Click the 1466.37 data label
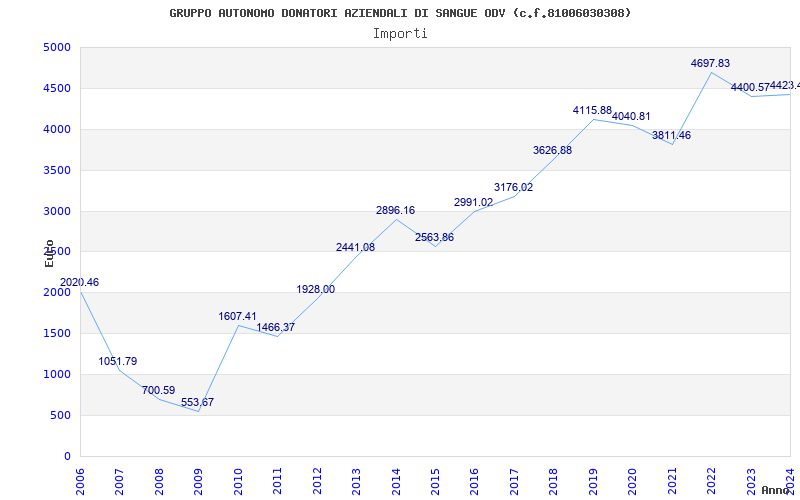800x500 pixels. [276, 328]
